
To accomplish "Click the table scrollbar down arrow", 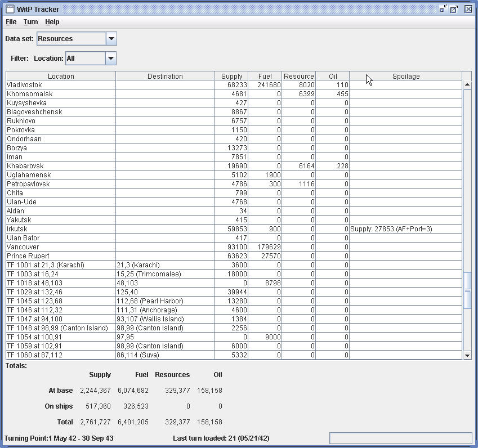I will point(467,355).
